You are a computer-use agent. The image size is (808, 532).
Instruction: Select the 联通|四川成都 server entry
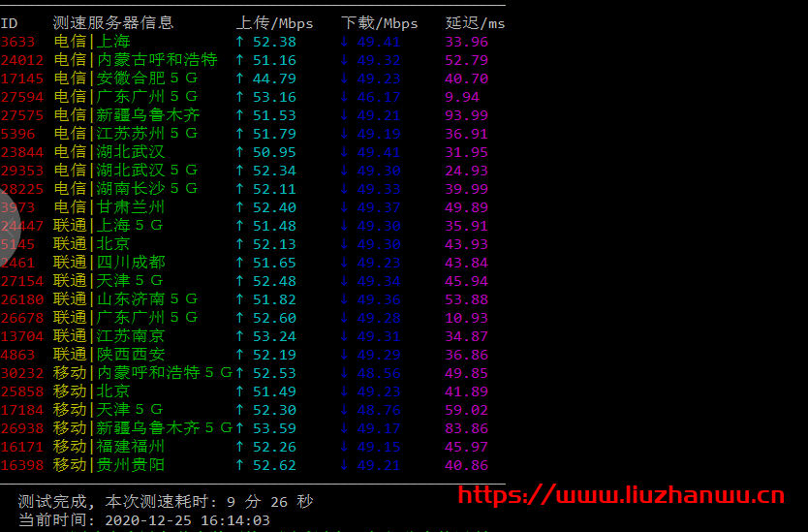pyautogui.click(x=109, y=263)
